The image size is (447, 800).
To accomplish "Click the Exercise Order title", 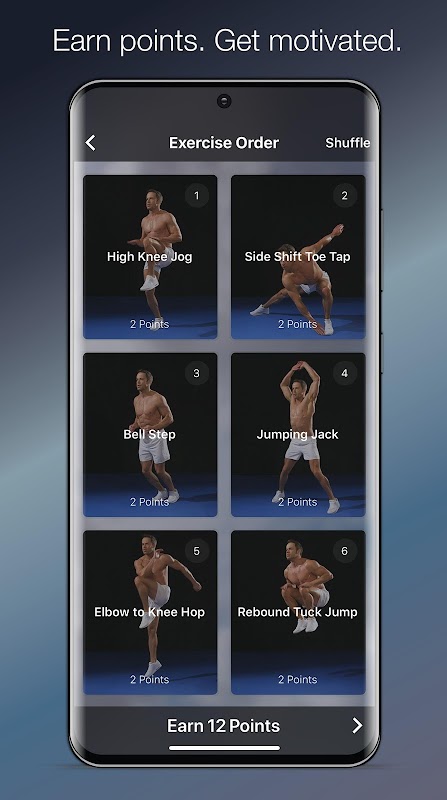I will (224, 143).
